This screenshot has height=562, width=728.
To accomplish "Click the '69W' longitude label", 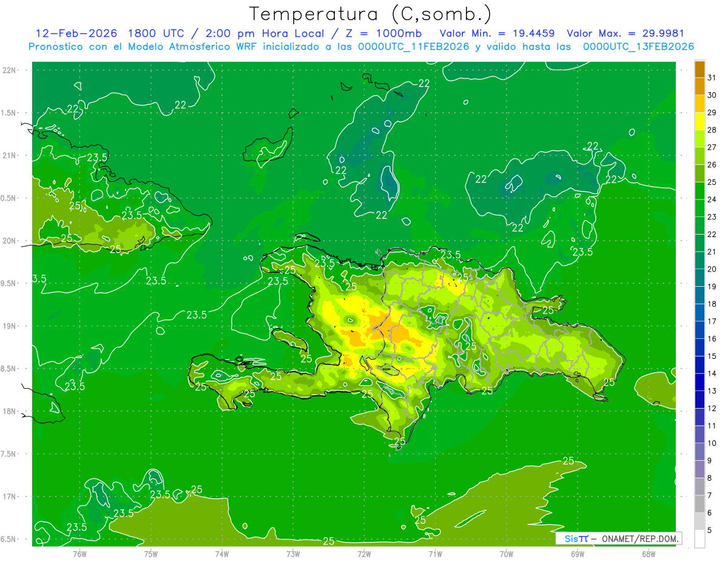I will [x=577, y=554].
